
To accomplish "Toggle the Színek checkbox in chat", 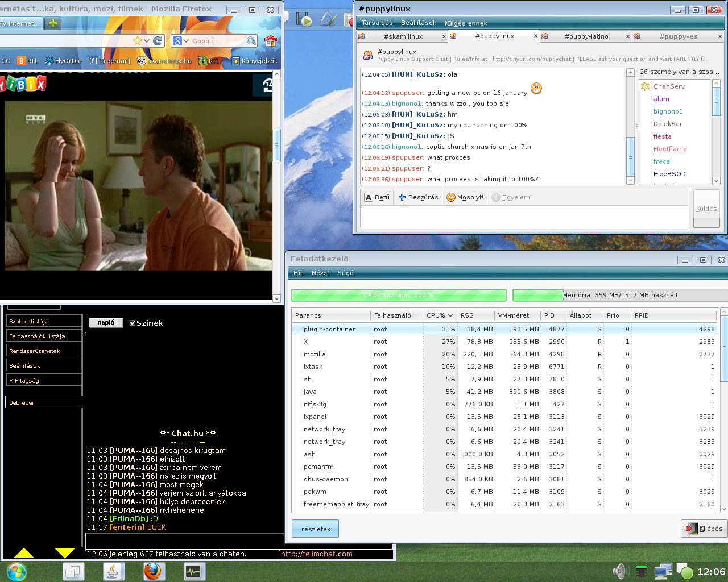I will click(133, 323).
